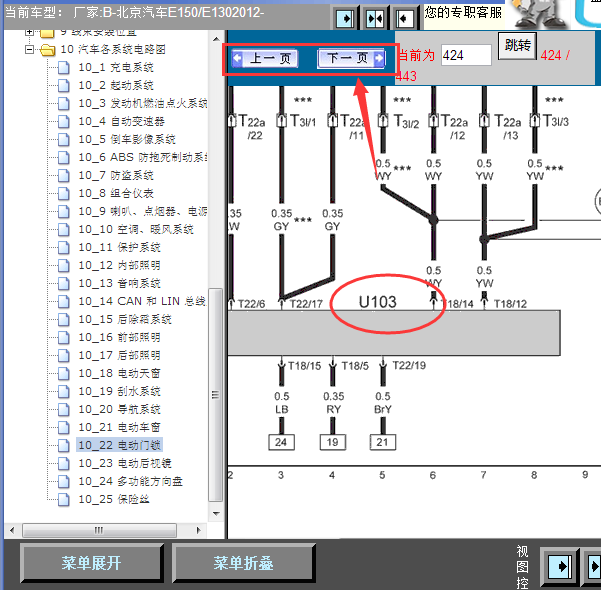Open 10_13 音响系统

pos(119,283)
